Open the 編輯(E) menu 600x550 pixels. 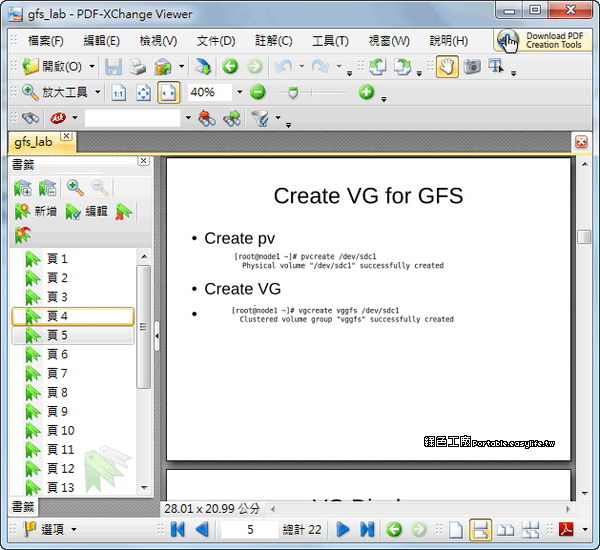101,41
